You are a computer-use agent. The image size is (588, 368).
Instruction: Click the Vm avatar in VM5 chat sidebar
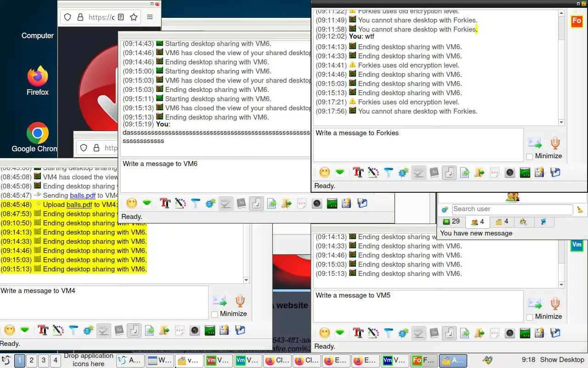click(577, 245)
